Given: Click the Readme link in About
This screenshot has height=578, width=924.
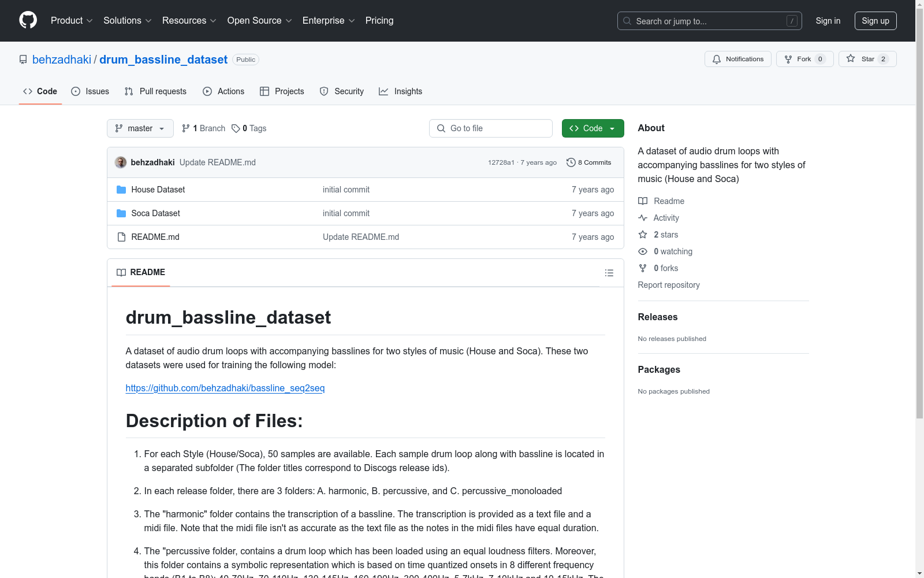Looking at the screenshot, I should pyautogui.click(x=661, y=201).
